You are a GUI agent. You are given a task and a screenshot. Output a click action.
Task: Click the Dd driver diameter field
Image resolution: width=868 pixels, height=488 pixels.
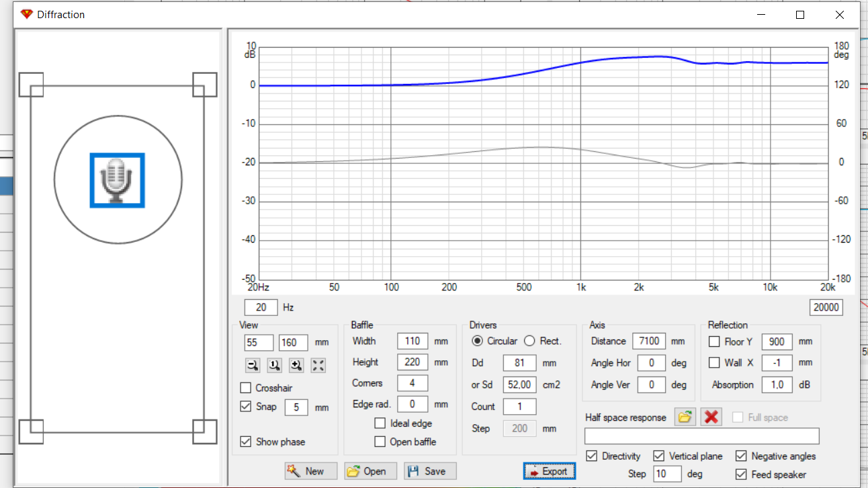click(x=520, y=363)
